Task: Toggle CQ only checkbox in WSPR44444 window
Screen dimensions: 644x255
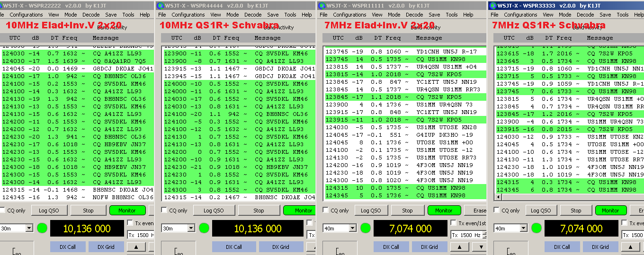Action: click(x=164, y=211)
